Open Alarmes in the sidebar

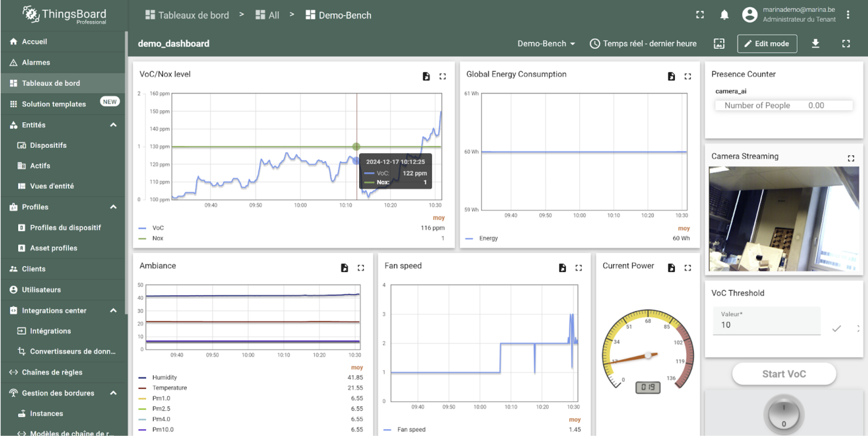point(36,62)
